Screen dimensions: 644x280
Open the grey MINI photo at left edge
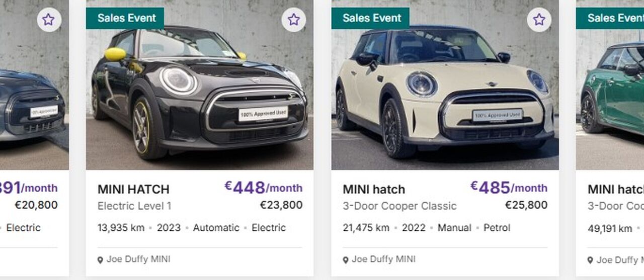34,85
